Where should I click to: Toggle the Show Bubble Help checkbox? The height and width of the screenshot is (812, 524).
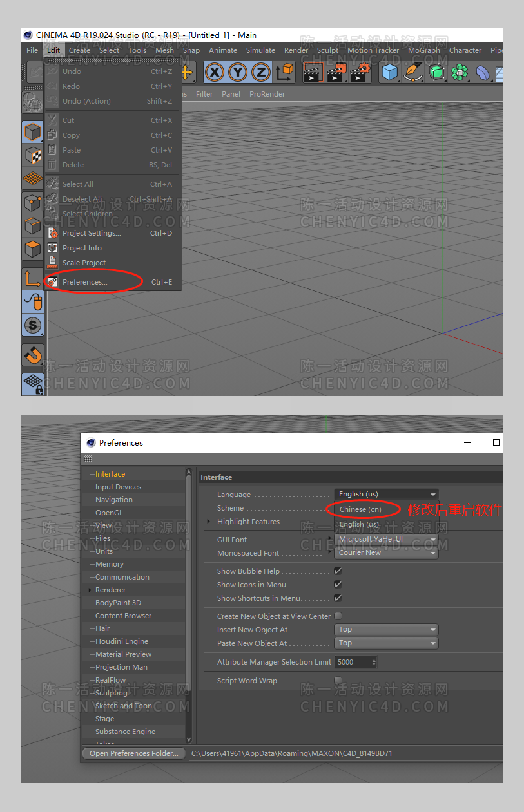(338, 571)
